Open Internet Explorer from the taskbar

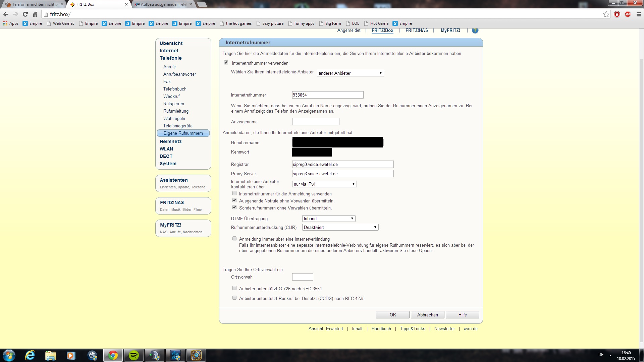[x=30, y=355]
